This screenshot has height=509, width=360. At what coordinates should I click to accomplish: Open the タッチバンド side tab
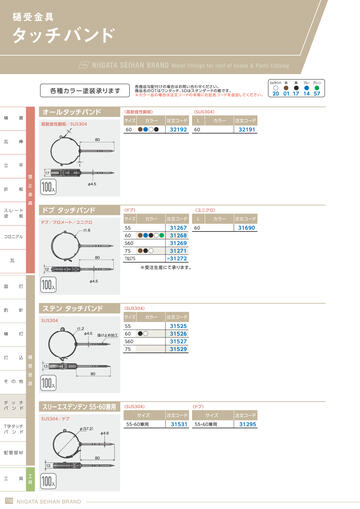coord(13,405)
